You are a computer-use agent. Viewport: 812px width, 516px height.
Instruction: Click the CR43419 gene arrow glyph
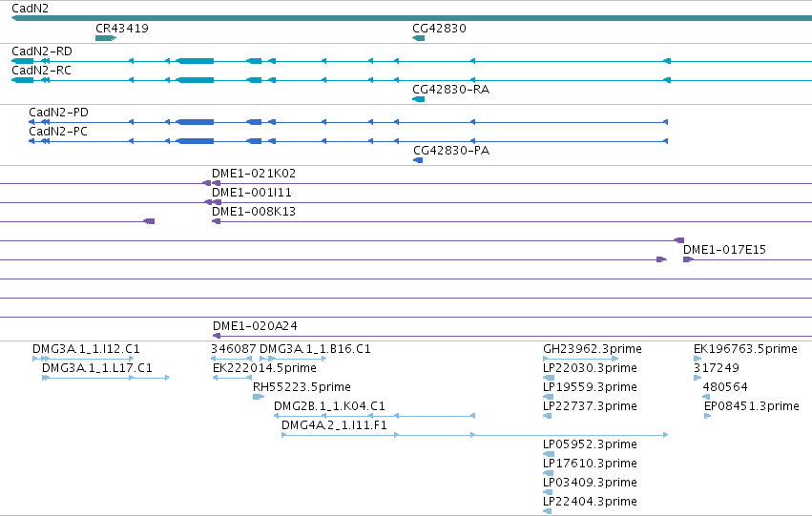point(106,38)
